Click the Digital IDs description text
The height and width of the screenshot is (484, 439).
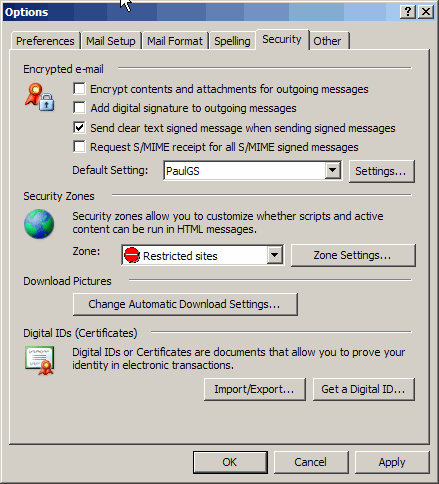239,359
